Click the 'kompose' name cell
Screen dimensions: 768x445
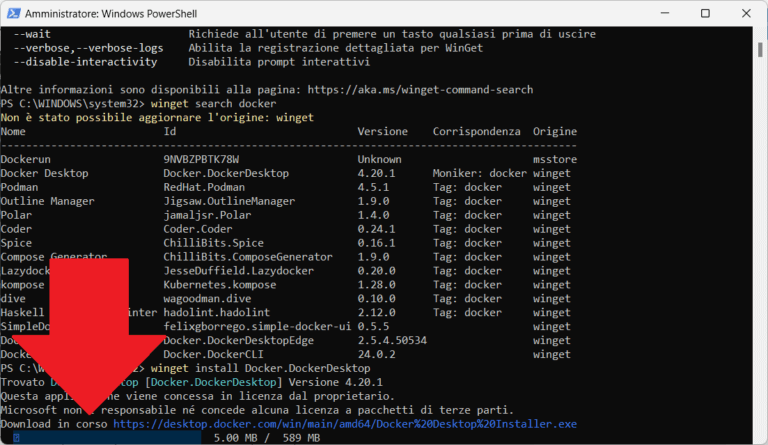23,285
